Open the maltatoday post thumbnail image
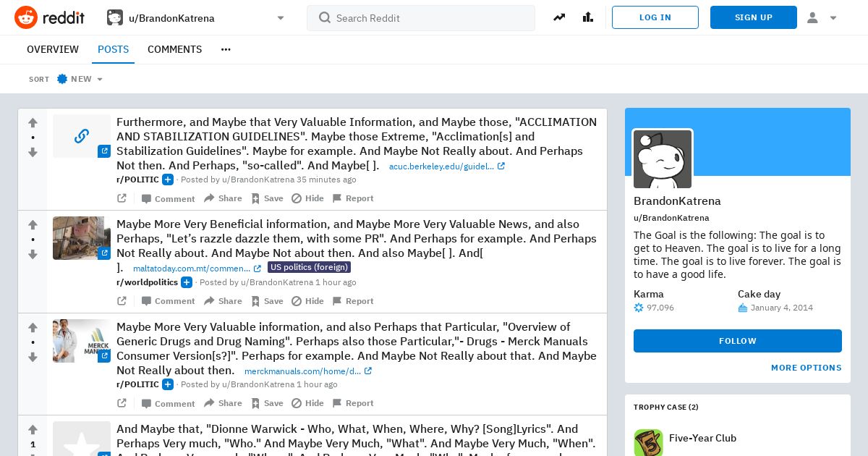Image resolution: width=868 pixels, height=456 pixels. (82, 238)
